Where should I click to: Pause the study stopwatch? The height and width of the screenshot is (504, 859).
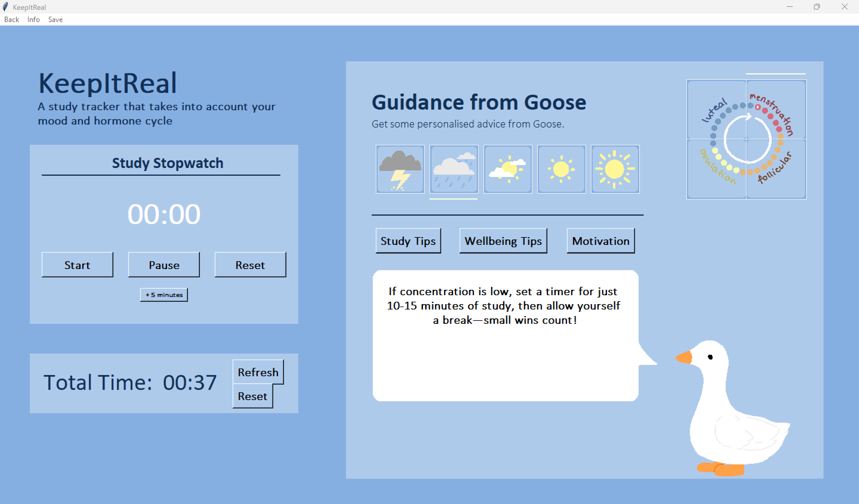[164, 265]
